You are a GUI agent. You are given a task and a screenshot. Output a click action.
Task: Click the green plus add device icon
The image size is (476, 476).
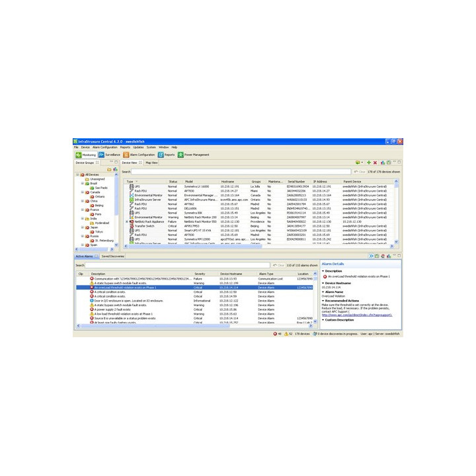click(369, 163)
